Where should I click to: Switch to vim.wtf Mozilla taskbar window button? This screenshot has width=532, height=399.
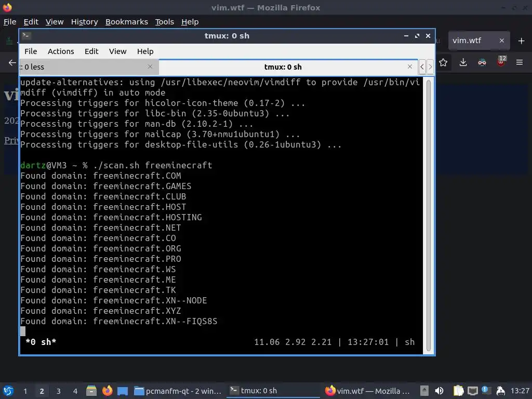[367, 391]
